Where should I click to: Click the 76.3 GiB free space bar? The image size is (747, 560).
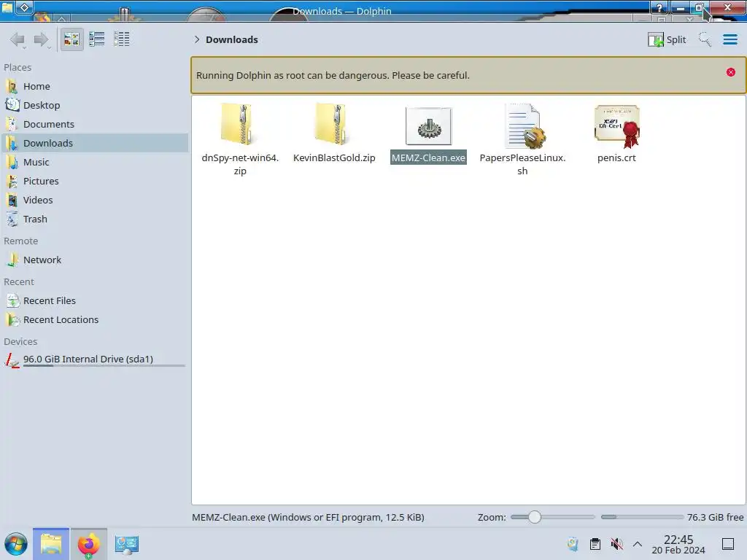pyautogui.click(x=642, y=517)
